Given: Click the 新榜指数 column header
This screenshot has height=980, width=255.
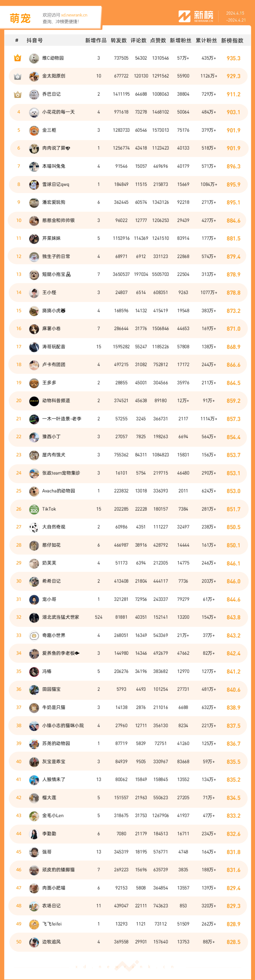Looking at the screenshot, I should pyautogui.click(x=232, y=40).
